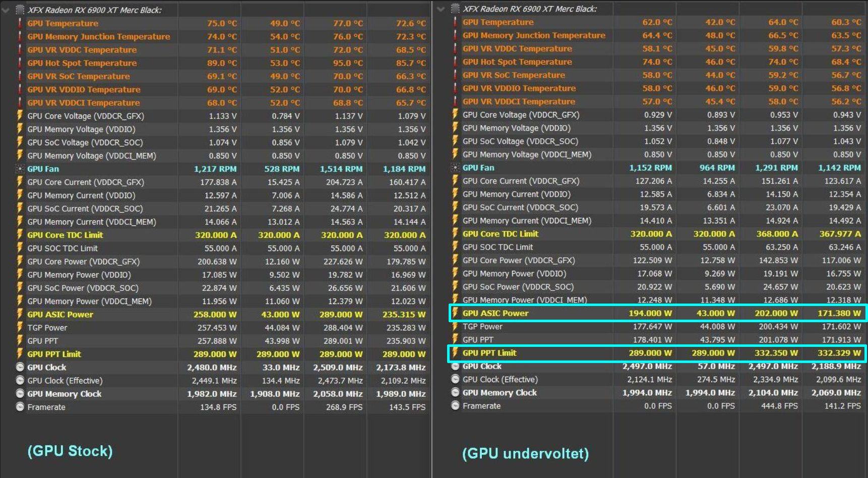Click lightning icon beside GPU SoC Current in Stock panel
This screenshot has width=868, height=478.
coord(20,208)
